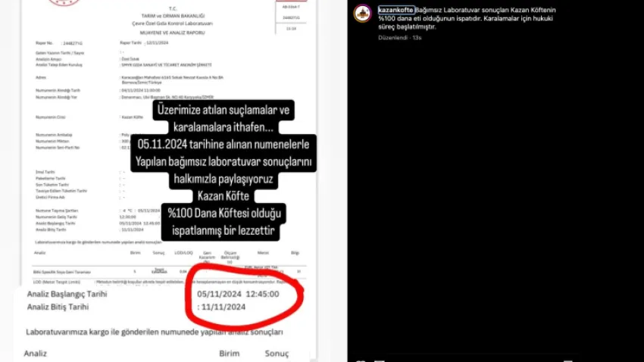Screen dimensions: 644x362
Task: Click the report number box at top right
Action: pyautogui.click(x=291, y=17)
